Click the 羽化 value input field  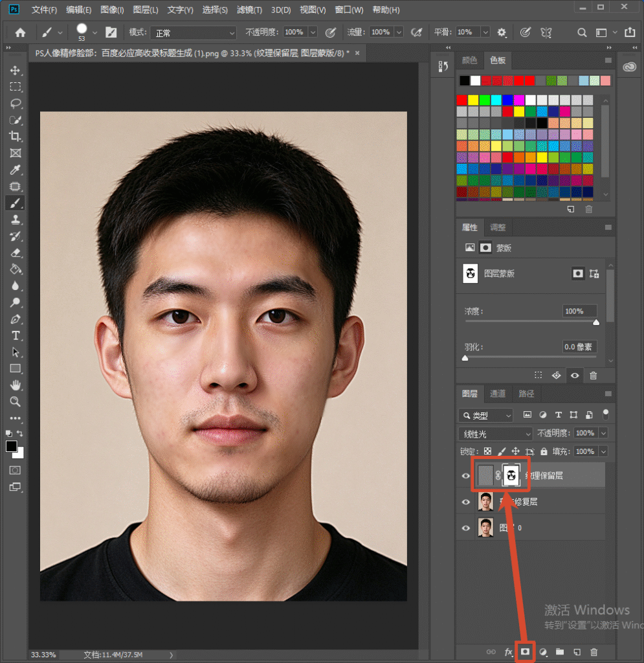(x=579, y=347)
